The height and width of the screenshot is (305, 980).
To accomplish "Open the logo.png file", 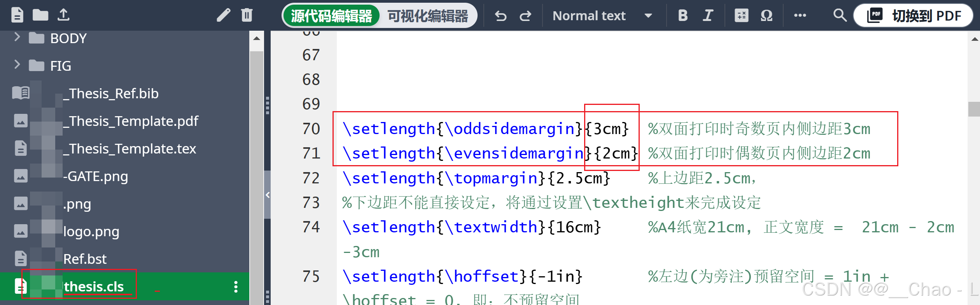I will point(91,232).
